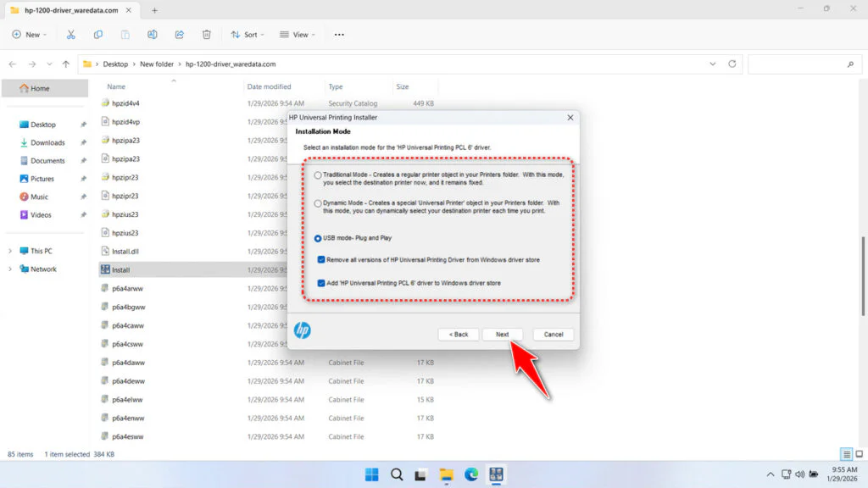Open the Sort dropdown menu

coord(248,35)
